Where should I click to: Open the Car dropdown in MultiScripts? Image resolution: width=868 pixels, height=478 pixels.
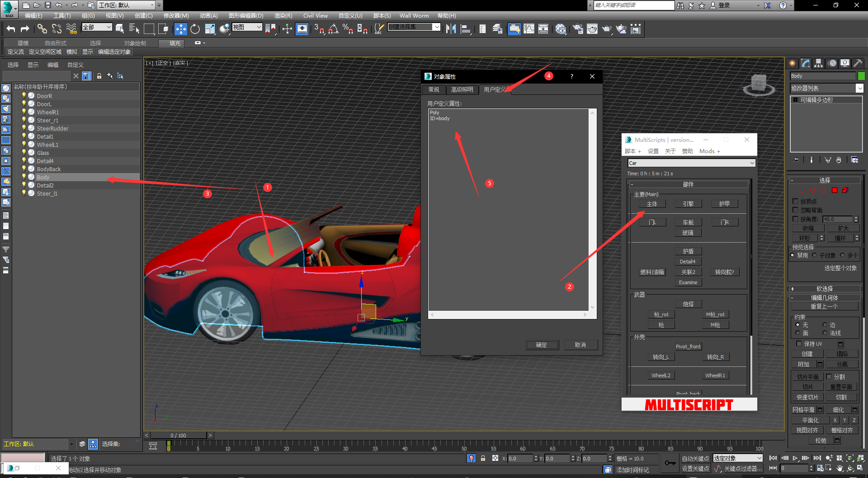(x=691, y=163)
